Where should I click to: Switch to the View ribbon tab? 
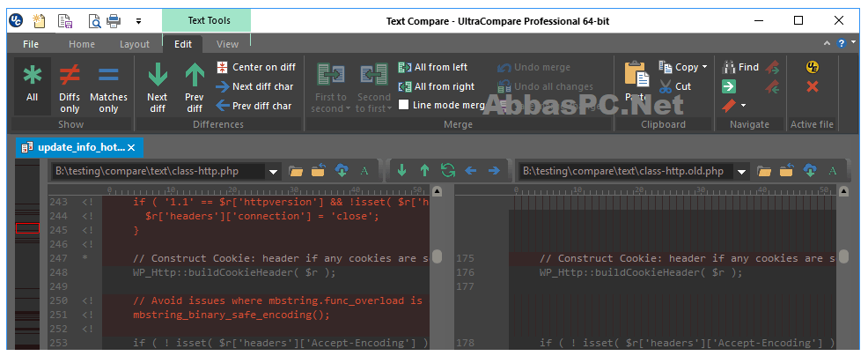pyautogui.click(x=227, y=44)
